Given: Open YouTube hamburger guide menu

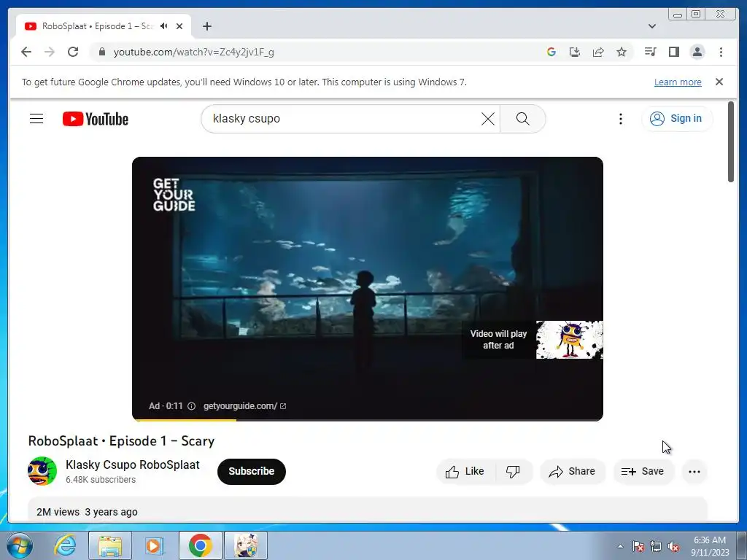Looking at the screenshot, I should coord(36,119).
